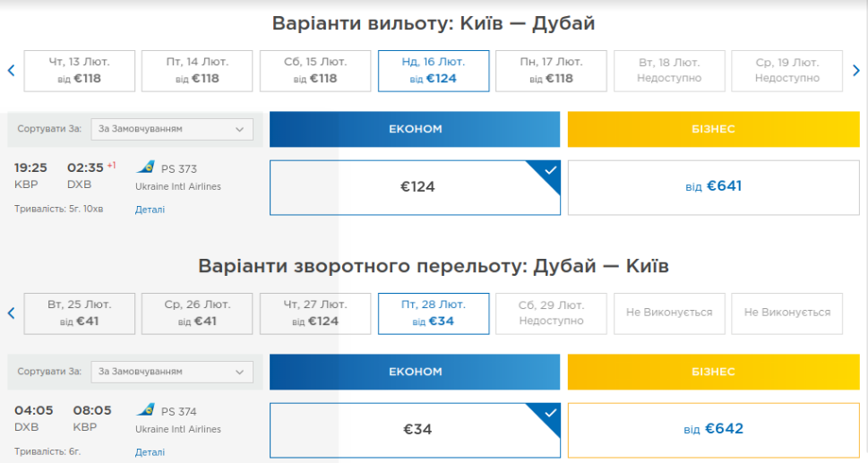Select business fare from €641
The image size is (868, 463).
[x=713, y=187]
